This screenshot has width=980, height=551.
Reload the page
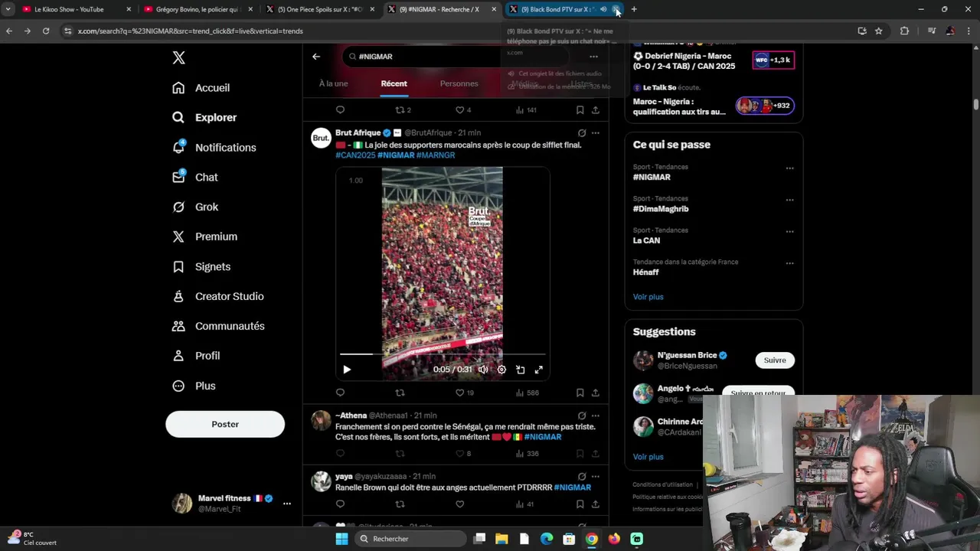click(46, 31)
